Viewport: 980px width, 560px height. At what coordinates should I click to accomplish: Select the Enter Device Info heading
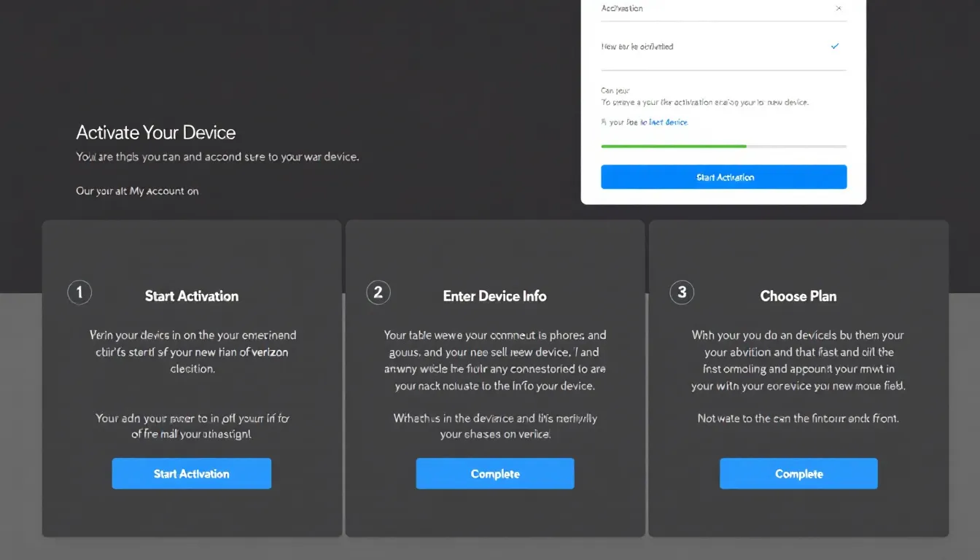point(494,296)
